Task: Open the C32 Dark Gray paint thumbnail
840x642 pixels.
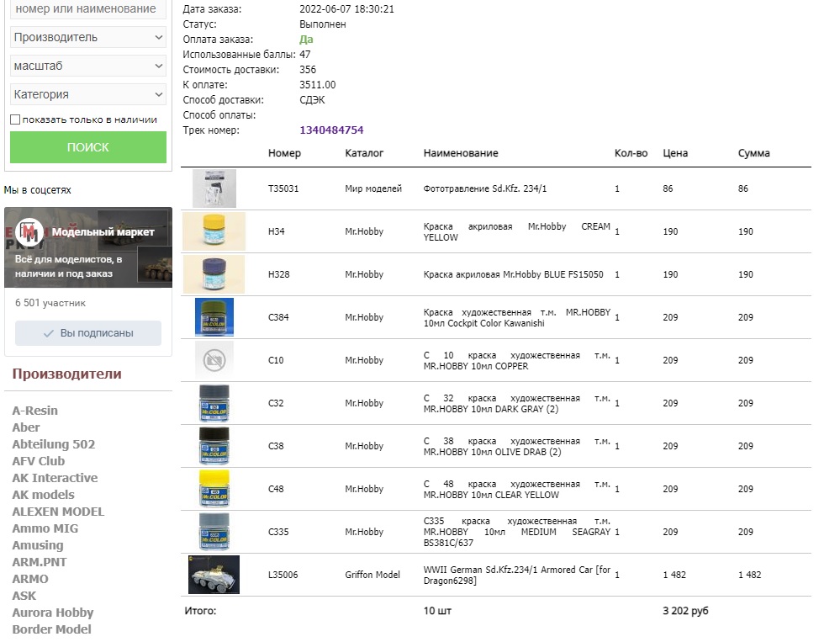Action: pyautogui.click(x=214, y=403)
